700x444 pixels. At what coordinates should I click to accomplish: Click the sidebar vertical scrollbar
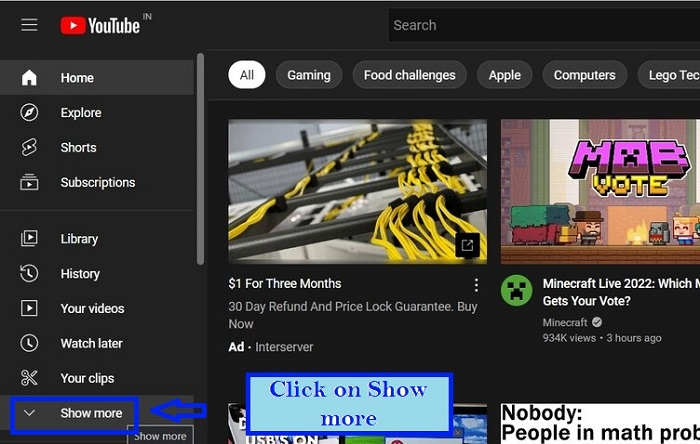[x=200, y=159]
